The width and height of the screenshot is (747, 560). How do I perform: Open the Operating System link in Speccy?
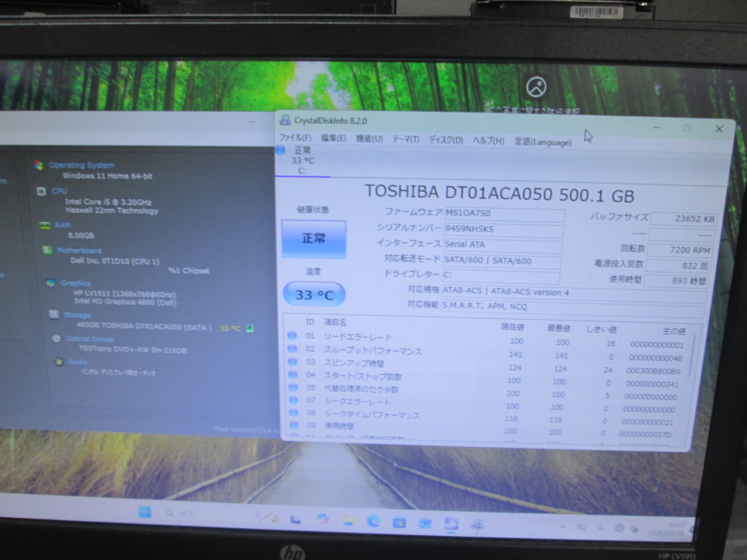(81, 165)
